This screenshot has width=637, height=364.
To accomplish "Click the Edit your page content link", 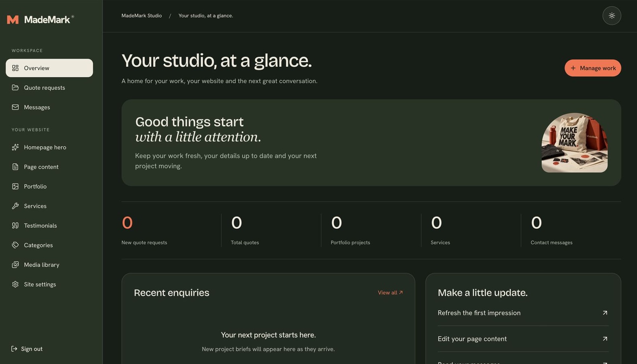I will pyautogui.click(x=523, y=339).
